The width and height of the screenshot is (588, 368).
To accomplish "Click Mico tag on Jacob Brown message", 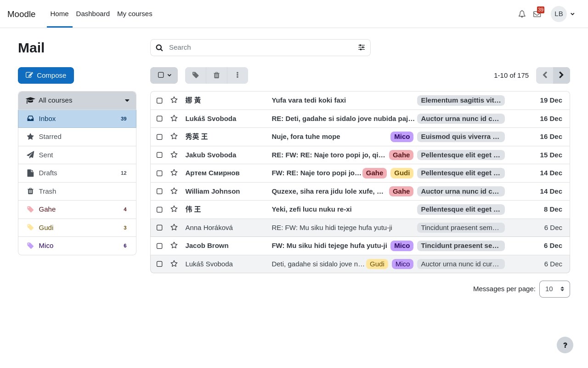I will coord(402,246).
